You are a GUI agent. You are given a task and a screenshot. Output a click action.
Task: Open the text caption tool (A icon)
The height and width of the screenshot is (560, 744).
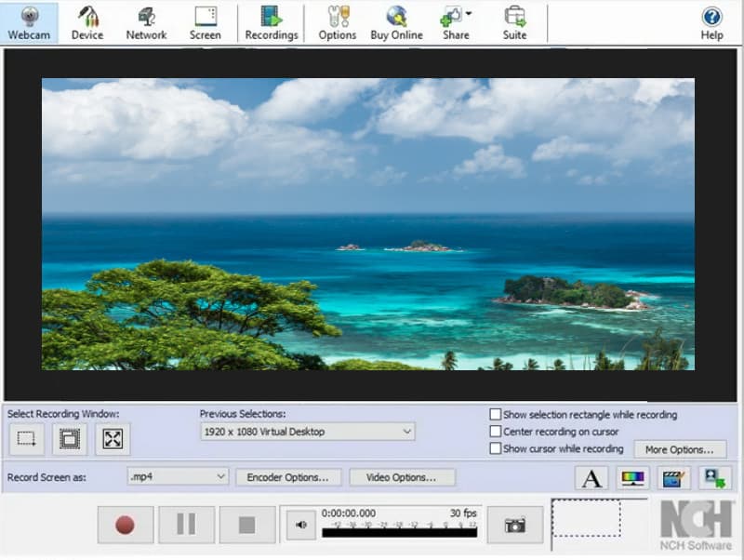(x=591, y=478)
